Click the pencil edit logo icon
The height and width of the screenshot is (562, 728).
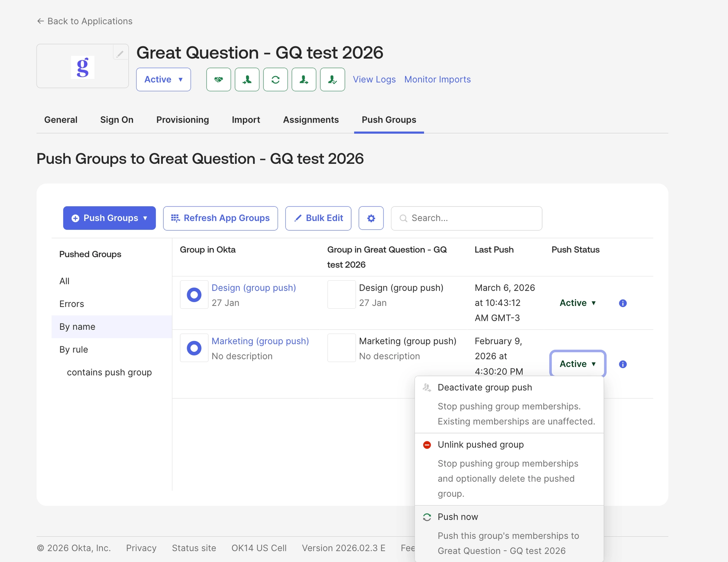click(120, 53)
